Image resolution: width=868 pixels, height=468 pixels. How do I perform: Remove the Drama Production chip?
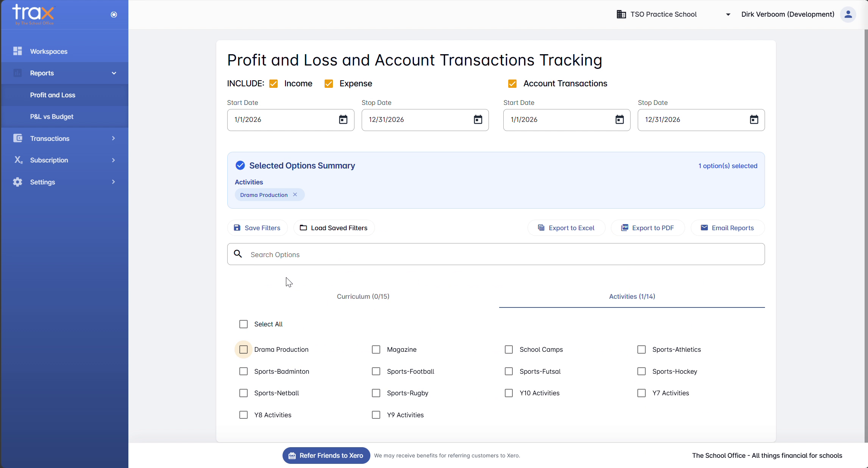tap(295, 195)
